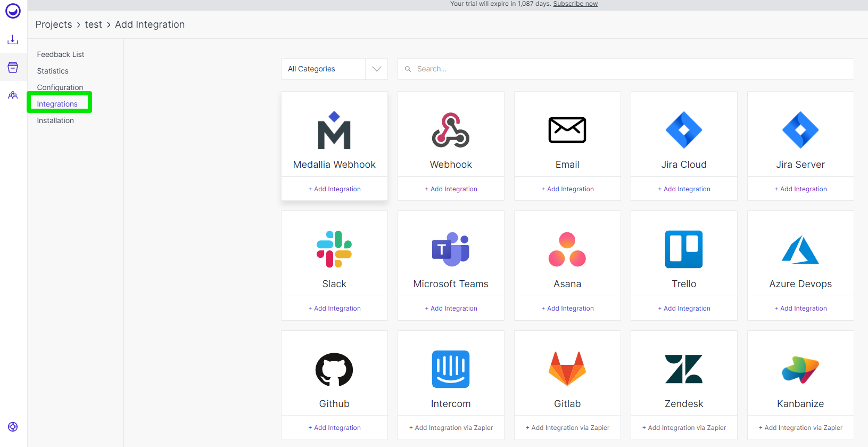Add Intercom integration via Zapier

[x=451, y=428]
